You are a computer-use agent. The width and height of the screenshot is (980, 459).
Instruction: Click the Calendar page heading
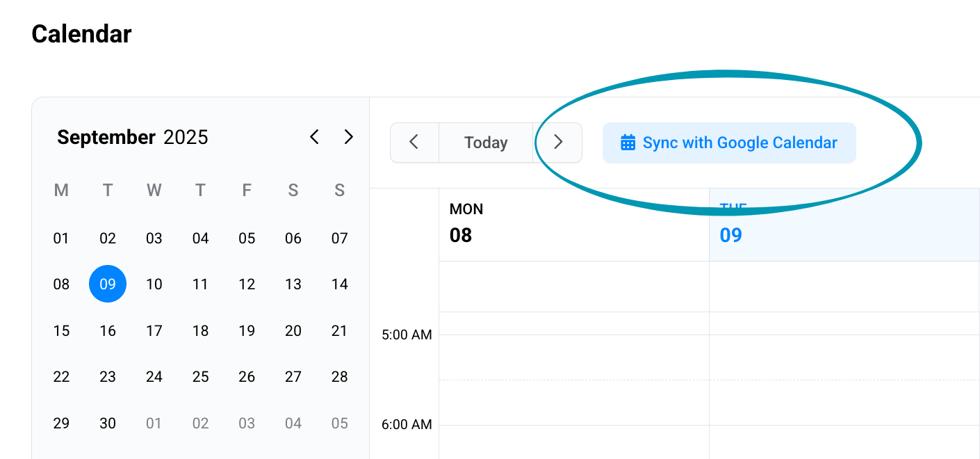tap(81, 34)
